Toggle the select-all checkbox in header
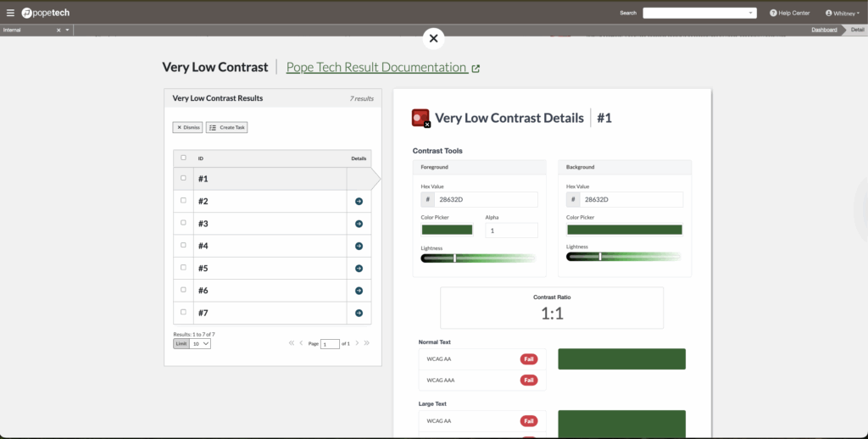Screen dimensions: 868x439 [183, 158]
